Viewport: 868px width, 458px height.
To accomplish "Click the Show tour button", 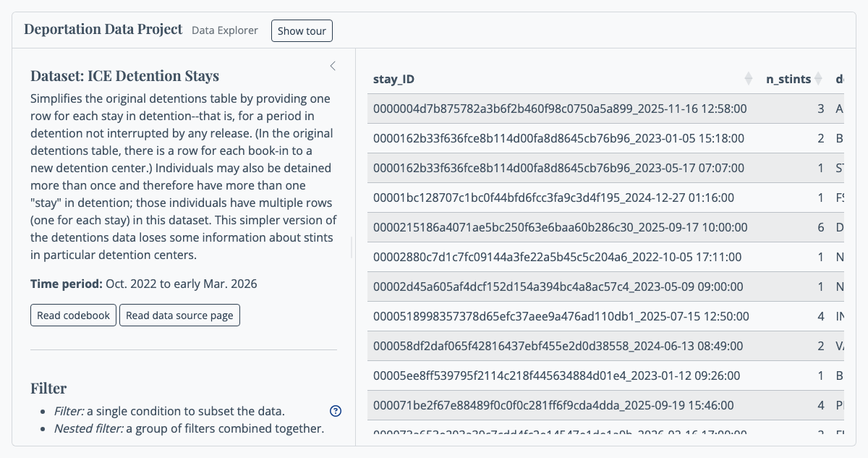I will click(302, 31).
